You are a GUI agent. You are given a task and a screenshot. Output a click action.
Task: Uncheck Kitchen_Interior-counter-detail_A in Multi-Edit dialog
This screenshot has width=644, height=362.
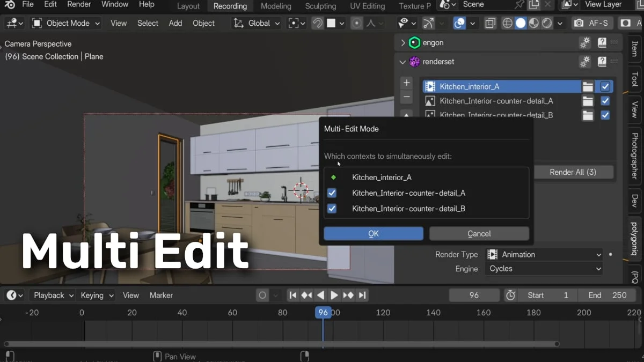click(x=332, y=193)
